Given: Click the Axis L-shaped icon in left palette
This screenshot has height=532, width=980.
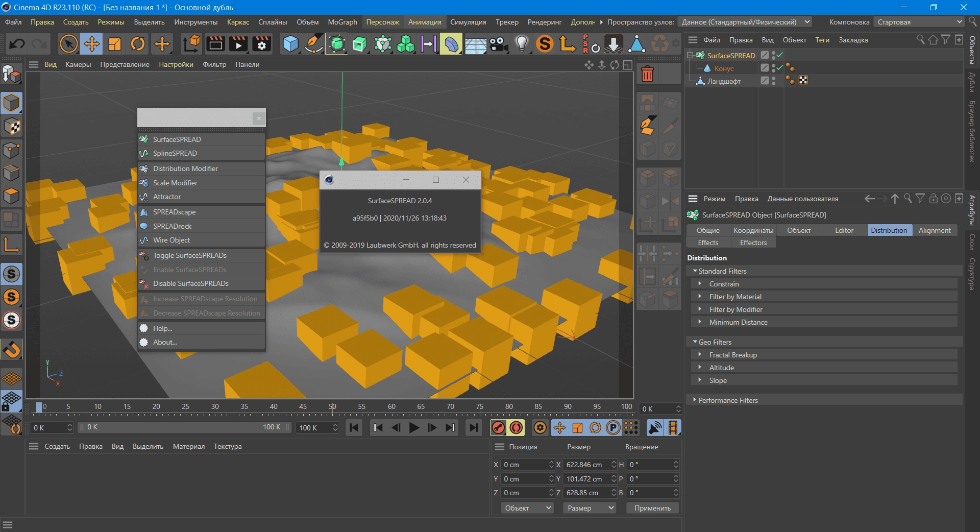Looking at the screenshot, I should pyautogui.click(x=11, y=245).
